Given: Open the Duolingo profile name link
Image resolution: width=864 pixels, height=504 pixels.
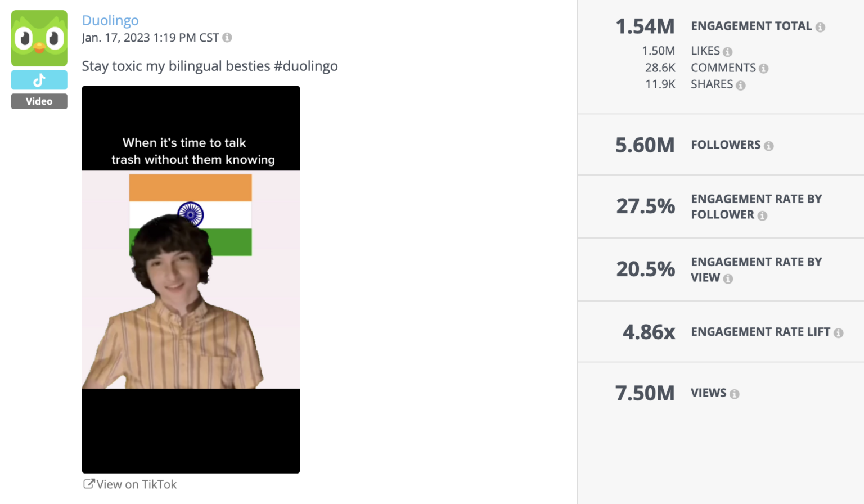Looking at the screenshot, I should (x=110, y=20).
